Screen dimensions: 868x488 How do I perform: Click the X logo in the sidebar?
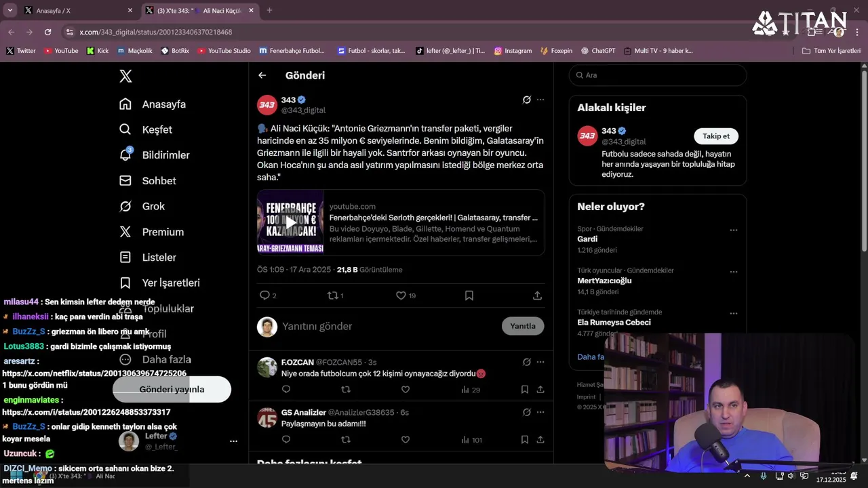tap(125, 77)
